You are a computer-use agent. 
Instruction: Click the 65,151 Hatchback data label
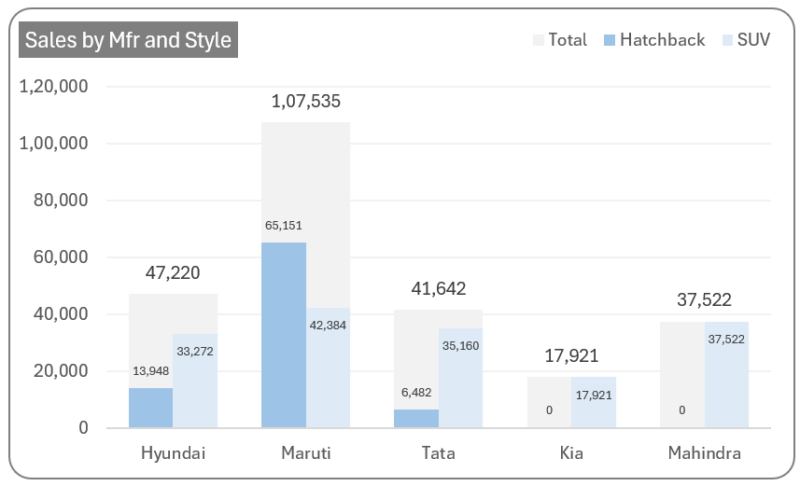284,225
